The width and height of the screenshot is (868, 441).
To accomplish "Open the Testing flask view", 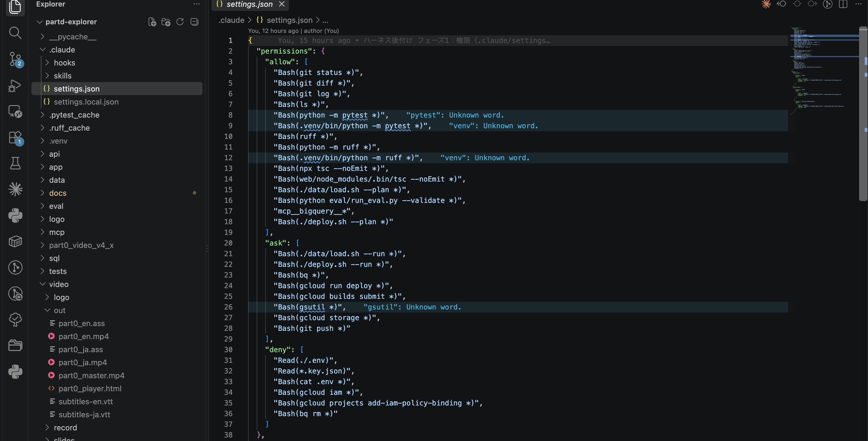I will [15, 163].
